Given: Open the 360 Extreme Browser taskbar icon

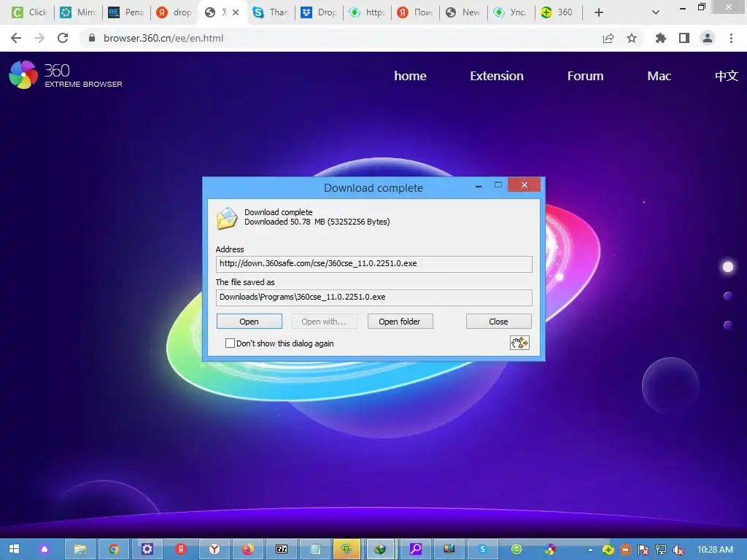Looking at the screenshot, I should pos(550,549).
